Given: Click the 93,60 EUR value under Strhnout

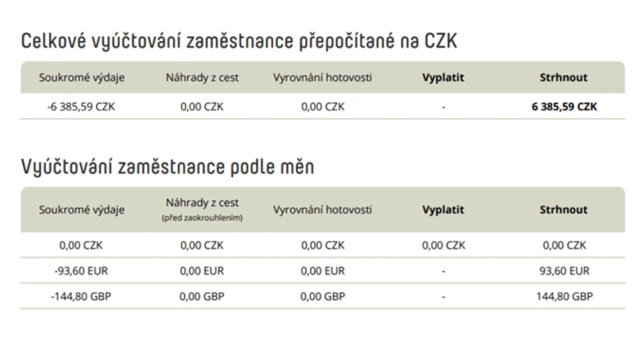Looking at the screenshot, I should [564, 271].
